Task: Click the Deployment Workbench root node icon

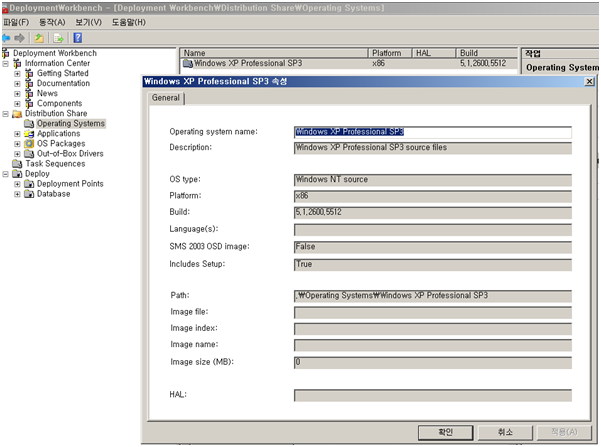Action: 5,53
